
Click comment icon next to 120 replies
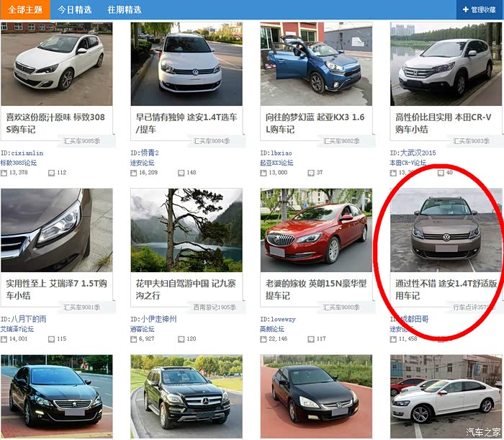(181, 338)
